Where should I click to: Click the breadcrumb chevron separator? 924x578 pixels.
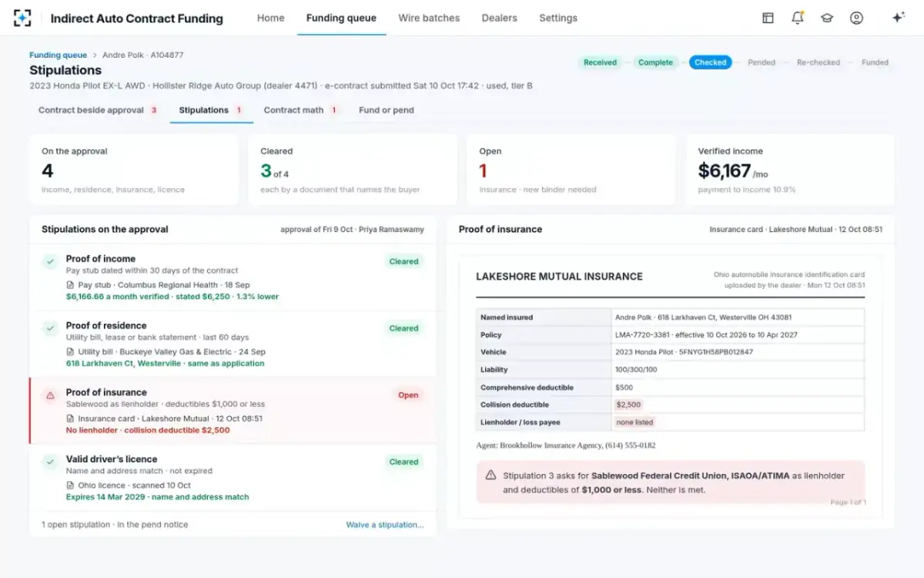pos(95,55)
